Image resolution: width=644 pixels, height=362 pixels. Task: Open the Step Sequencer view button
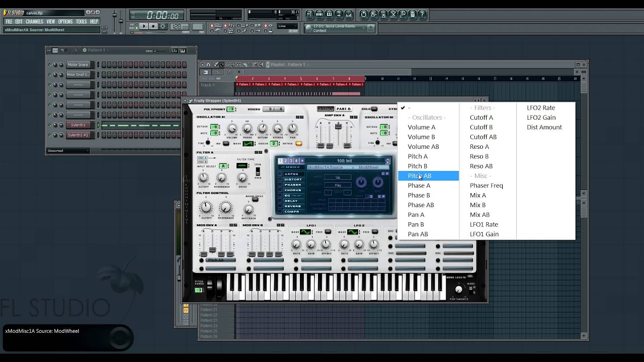(x=319, y=14)
